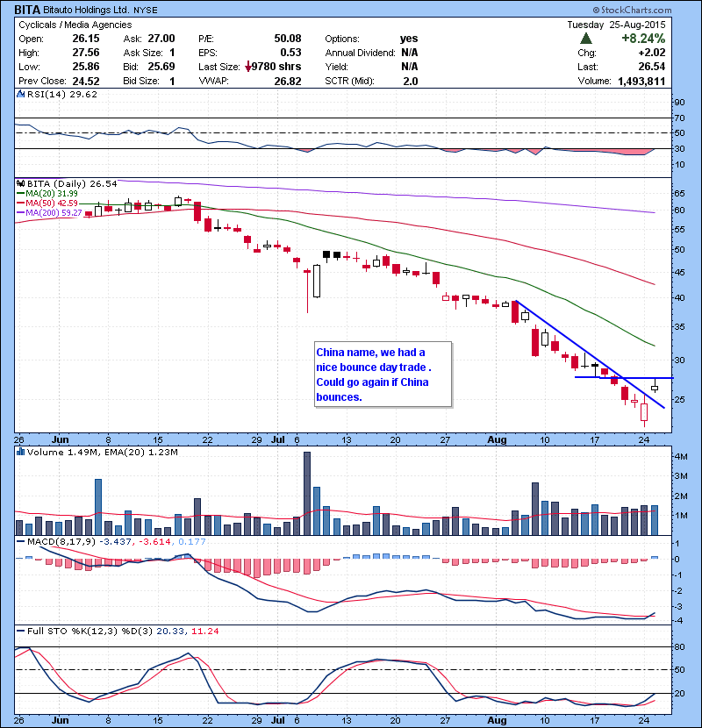The width and height of the screenshot is (702, 728).
Task: Click the StockCharts.com watermark link
Action: click(632, 10)
